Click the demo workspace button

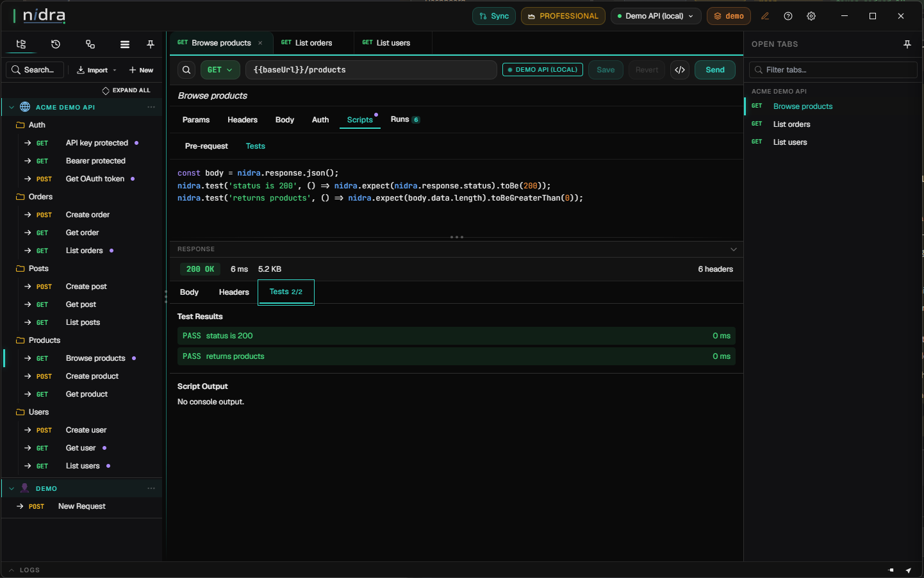729,16
